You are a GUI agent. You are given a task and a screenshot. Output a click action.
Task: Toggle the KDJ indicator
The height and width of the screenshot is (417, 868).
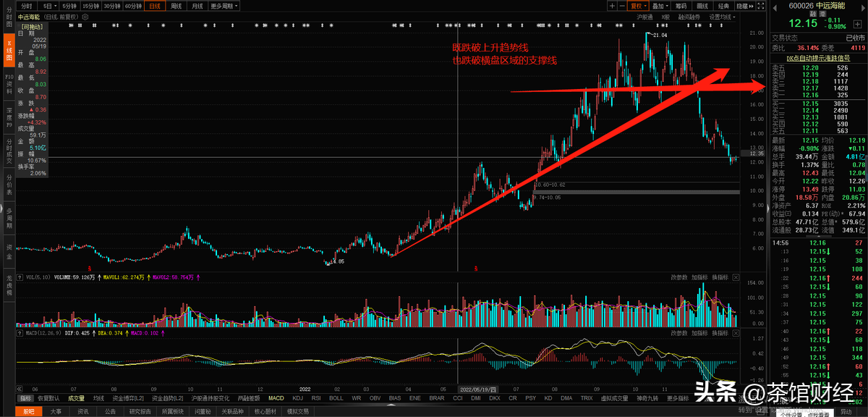click(297, 398)
